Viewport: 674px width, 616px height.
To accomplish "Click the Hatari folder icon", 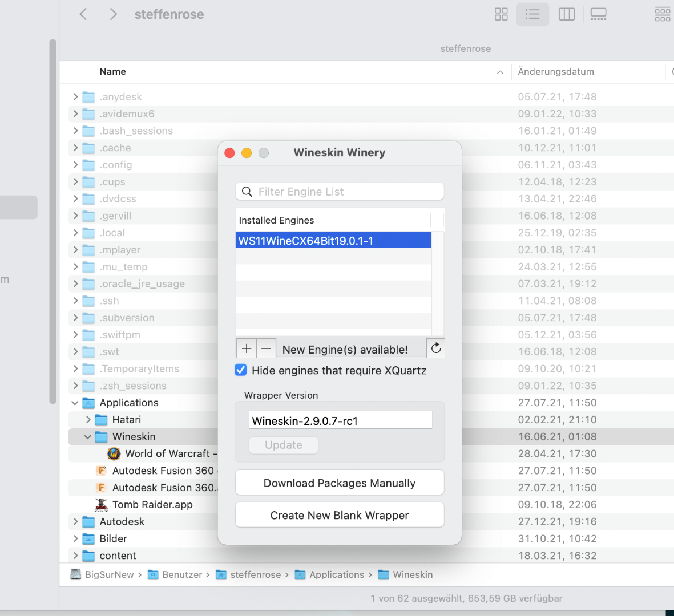I will pos(102,420).
